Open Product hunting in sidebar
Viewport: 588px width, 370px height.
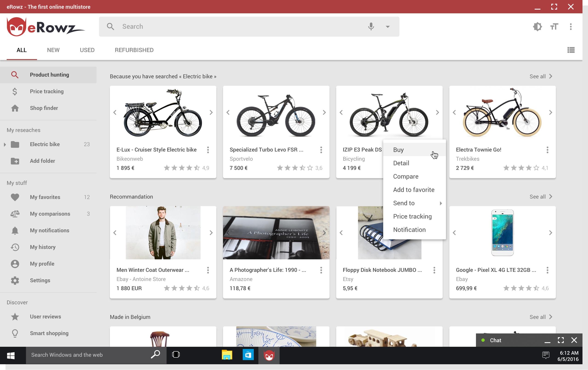tap(48, 75)
